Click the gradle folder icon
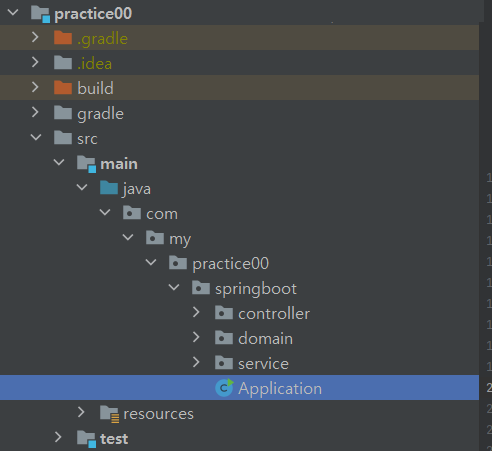 tap(63, 113)
